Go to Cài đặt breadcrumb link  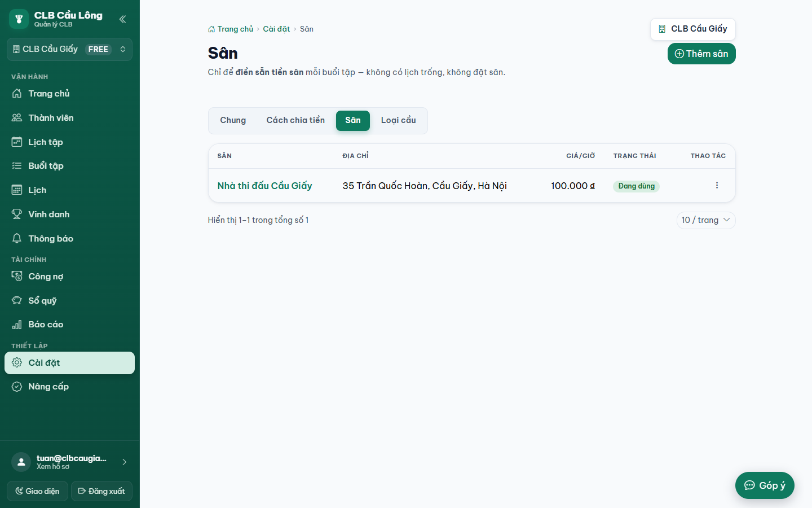click(x=276, y=29)
